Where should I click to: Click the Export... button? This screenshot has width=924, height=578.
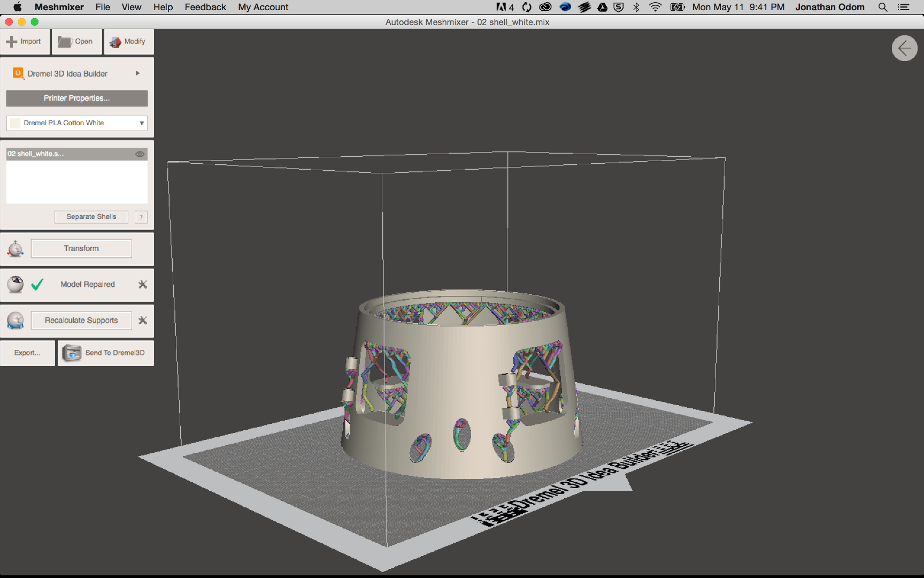click(27, 353)
